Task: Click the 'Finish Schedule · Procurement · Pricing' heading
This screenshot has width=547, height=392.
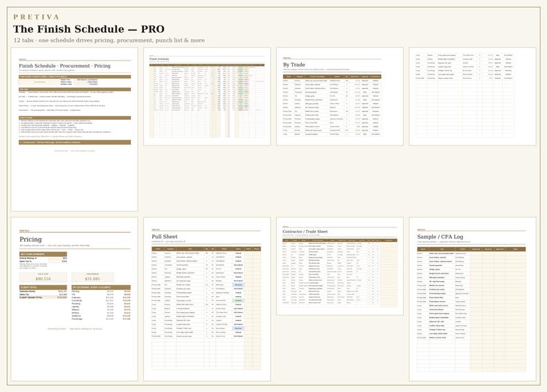Action: [65, 65]
